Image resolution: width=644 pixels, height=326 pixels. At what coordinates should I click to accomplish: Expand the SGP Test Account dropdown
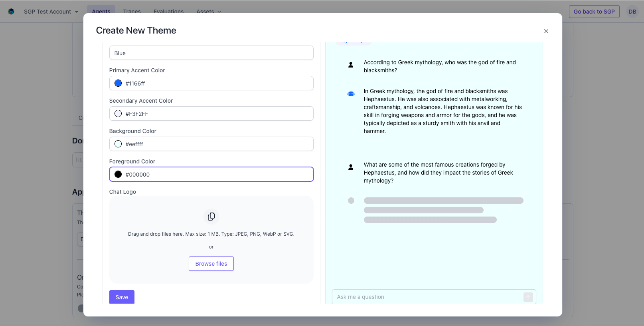pos(51,12)
